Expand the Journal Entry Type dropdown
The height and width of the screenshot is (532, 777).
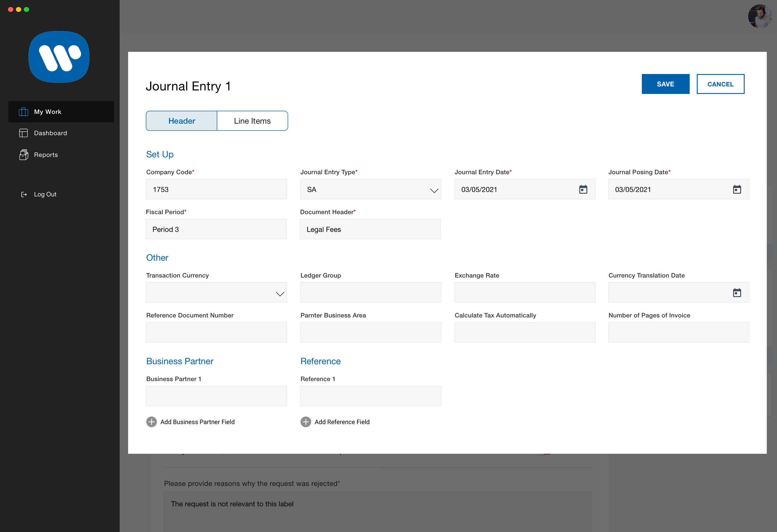pyautogui.click(x=434, y=190)
